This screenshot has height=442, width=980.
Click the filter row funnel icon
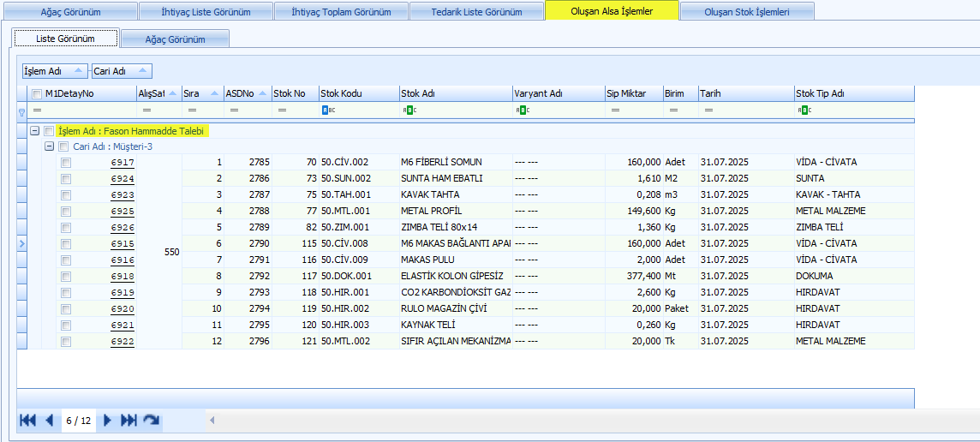pyautogui.click(x=21, y=111)
